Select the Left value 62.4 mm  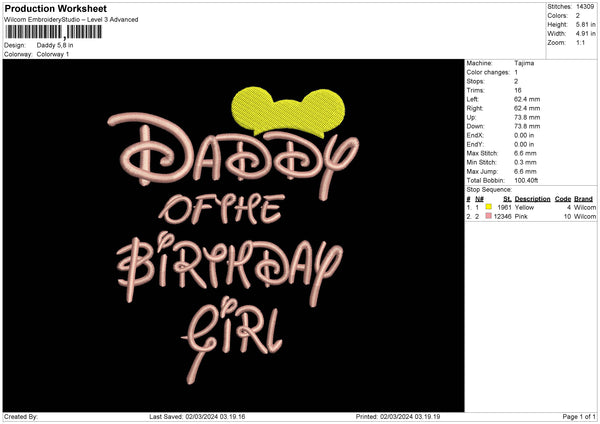527,99
